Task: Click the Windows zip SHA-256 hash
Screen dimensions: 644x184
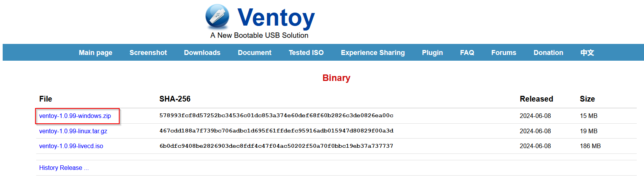Action: pos(276,116)
